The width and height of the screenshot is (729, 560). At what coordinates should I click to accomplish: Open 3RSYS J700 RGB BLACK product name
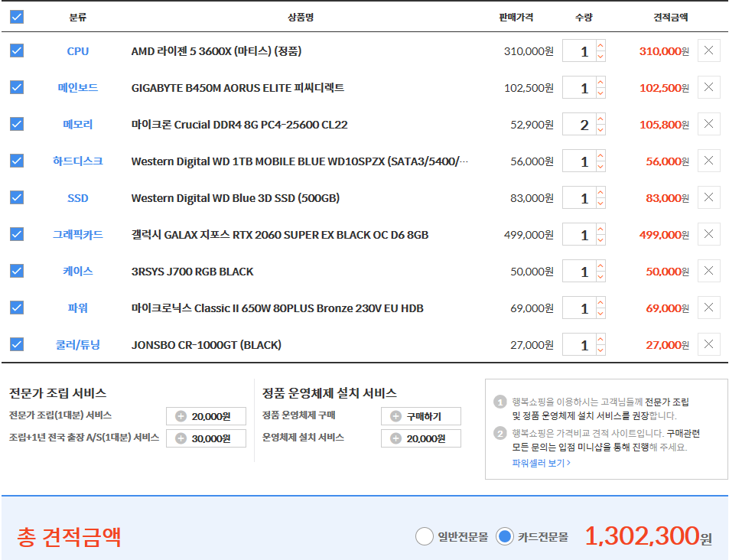coord(193,272)
